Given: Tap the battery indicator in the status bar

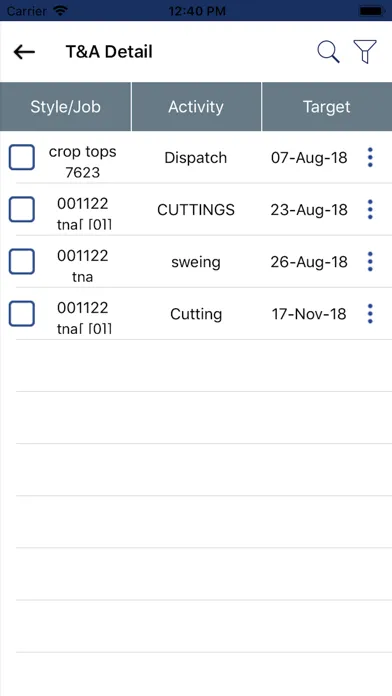Looking at the screenshot, I should 371,11.
